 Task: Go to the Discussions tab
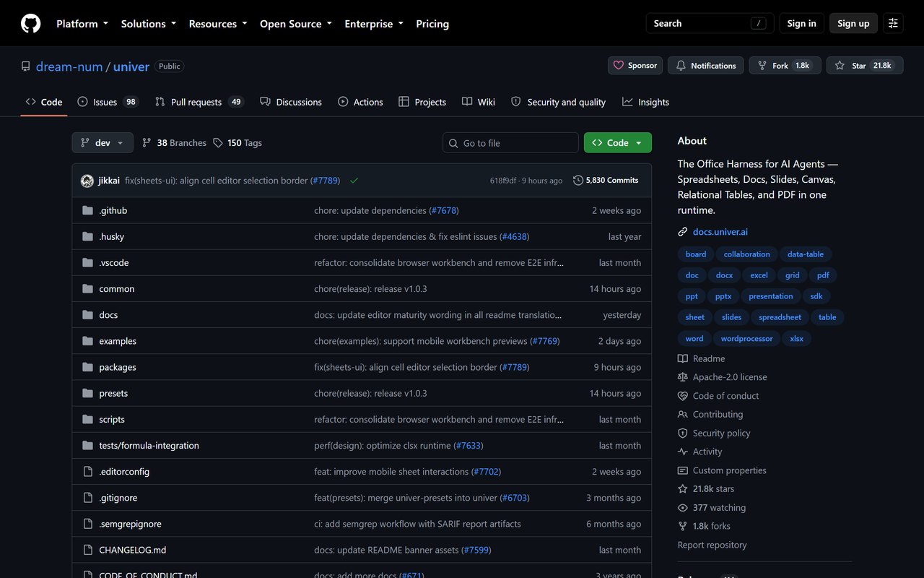point(291,102)
